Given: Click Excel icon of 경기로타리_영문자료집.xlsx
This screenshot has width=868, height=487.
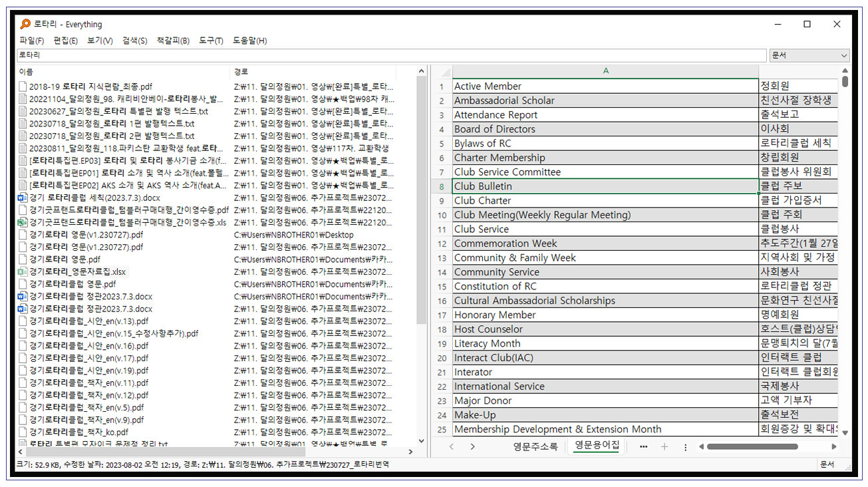Looking at the screenshot, I should (x=23, y=271).
